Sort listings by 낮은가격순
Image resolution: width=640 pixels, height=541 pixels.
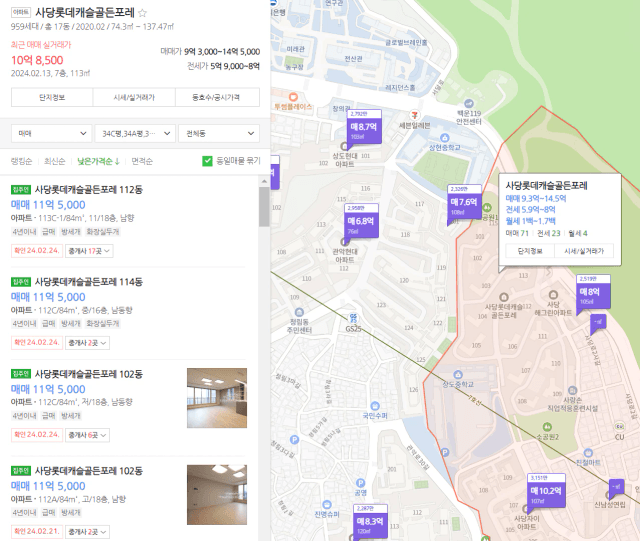point(98,161)
